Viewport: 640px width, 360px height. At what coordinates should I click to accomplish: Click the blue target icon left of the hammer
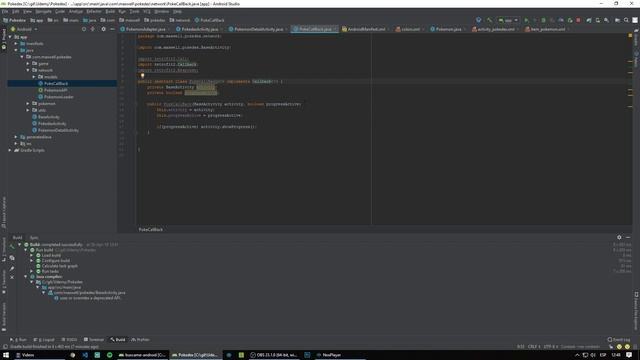478,20
